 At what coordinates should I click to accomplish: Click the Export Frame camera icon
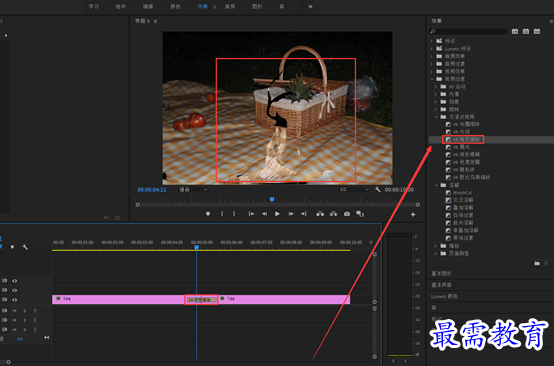coord(347,214)
